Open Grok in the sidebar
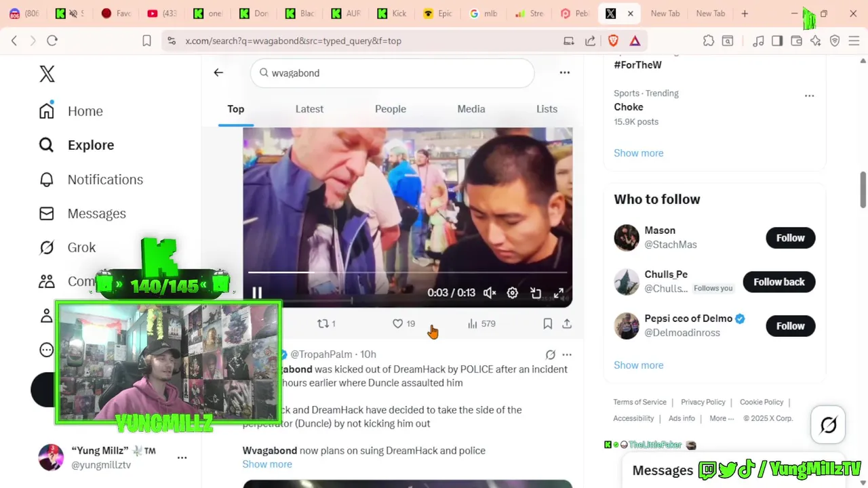 pos(67,247)
